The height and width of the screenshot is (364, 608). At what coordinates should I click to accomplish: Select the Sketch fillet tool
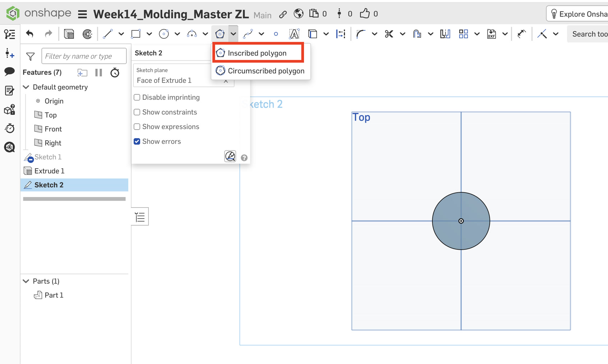(x=360, y=34)
